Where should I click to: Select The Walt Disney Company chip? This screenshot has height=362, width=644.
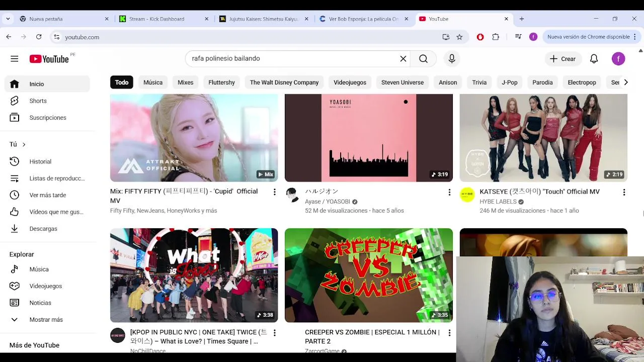pos(284,82)
